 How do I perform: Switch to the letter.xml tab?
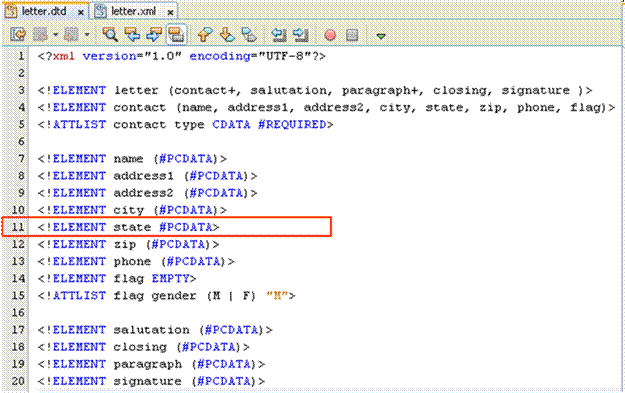133,11
